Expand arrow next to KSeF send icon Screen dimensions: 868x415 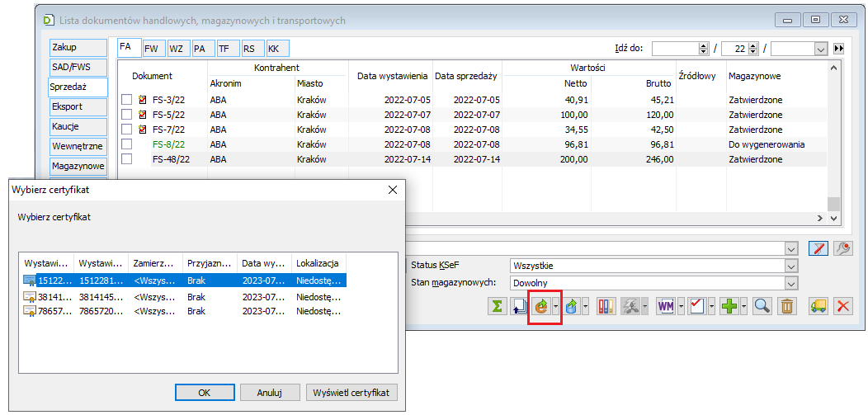[555, 306]
